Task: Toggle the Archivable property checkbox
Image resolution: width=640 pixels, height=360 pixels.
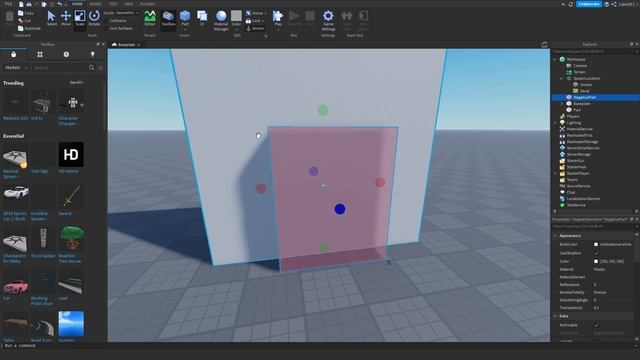Action: (x=596, y=325)
